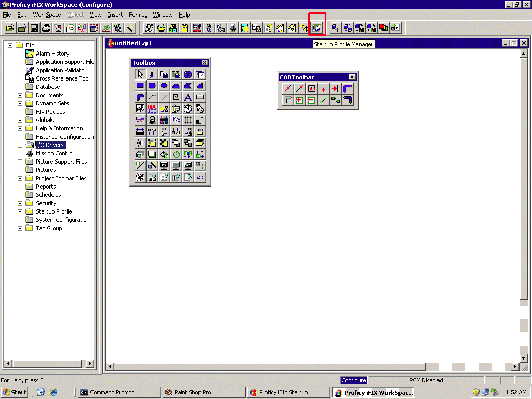Click the Paste clipboard icon in Toolbox
Image resolution: width=532 pixels, height=399 pixels.
176,74
